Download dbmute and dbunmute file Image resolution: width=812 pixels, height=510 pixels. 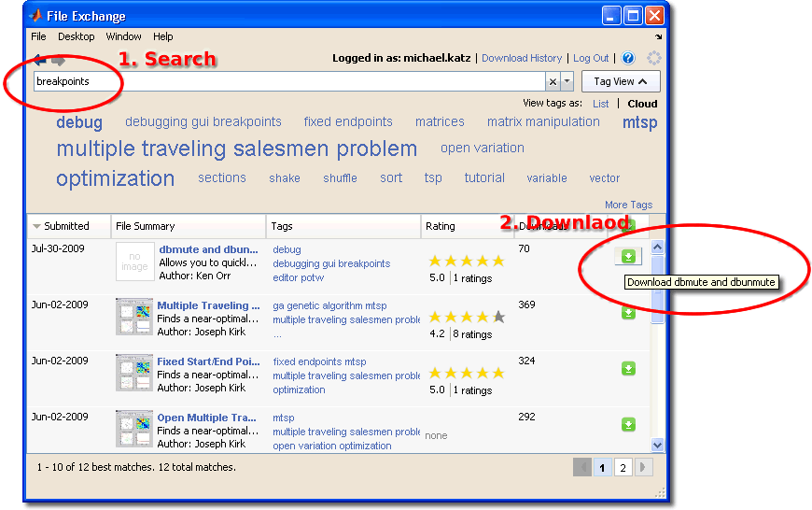628,257
